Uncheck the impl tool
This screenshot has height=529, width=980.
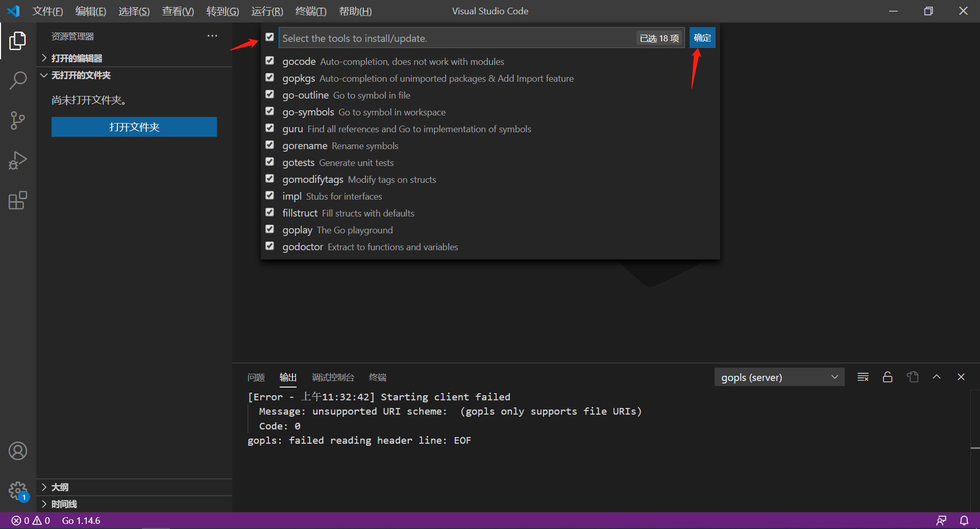click(x=269, y=195)
